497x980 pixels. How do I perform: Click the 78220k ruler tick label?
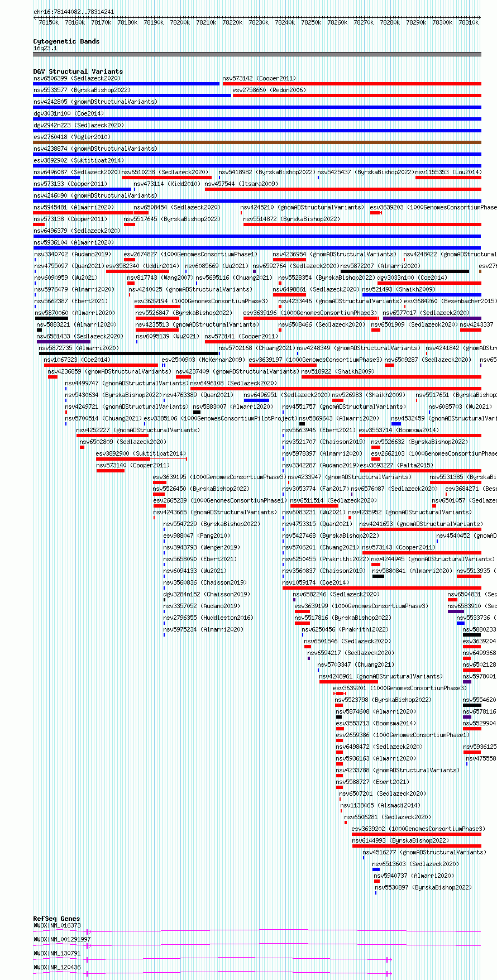[x=232, y=22]
